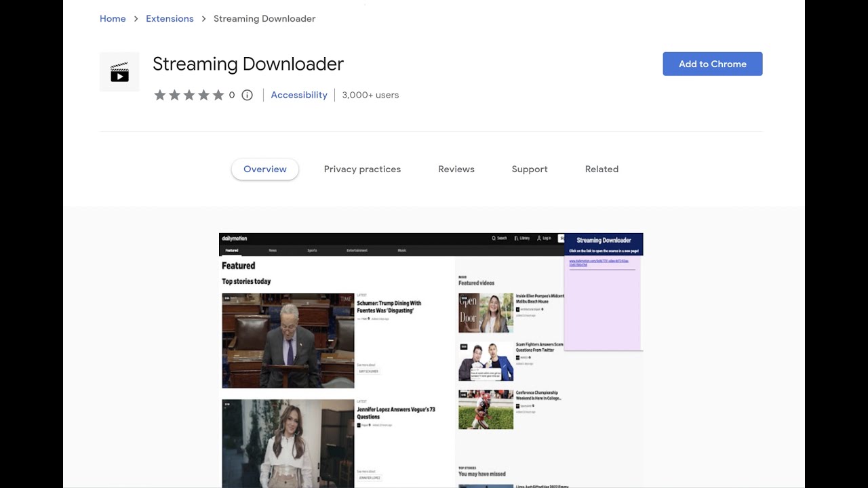
Task: Open the Reviews tab
Action: 456,169
